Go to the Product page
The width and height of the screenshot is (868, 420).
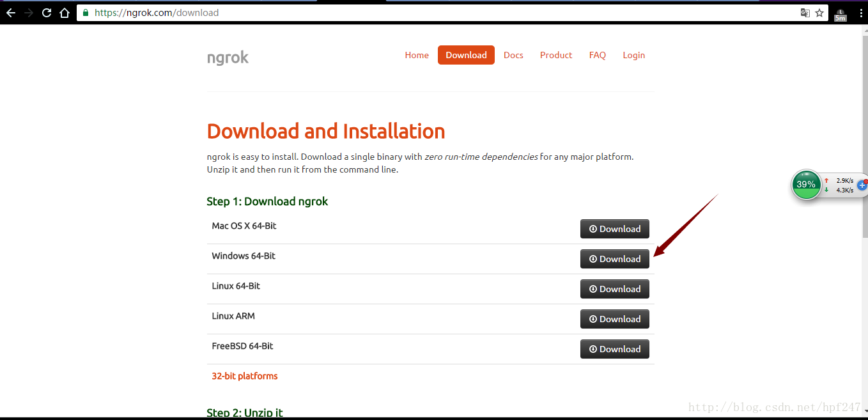pos(556,55)
